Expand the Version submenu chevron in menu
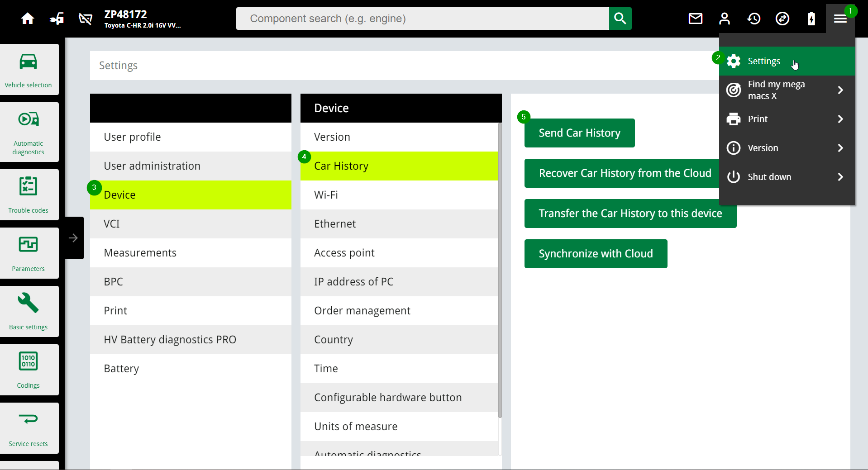The width and height of the screenshot is (868, 470). click(x=840, y=148)
